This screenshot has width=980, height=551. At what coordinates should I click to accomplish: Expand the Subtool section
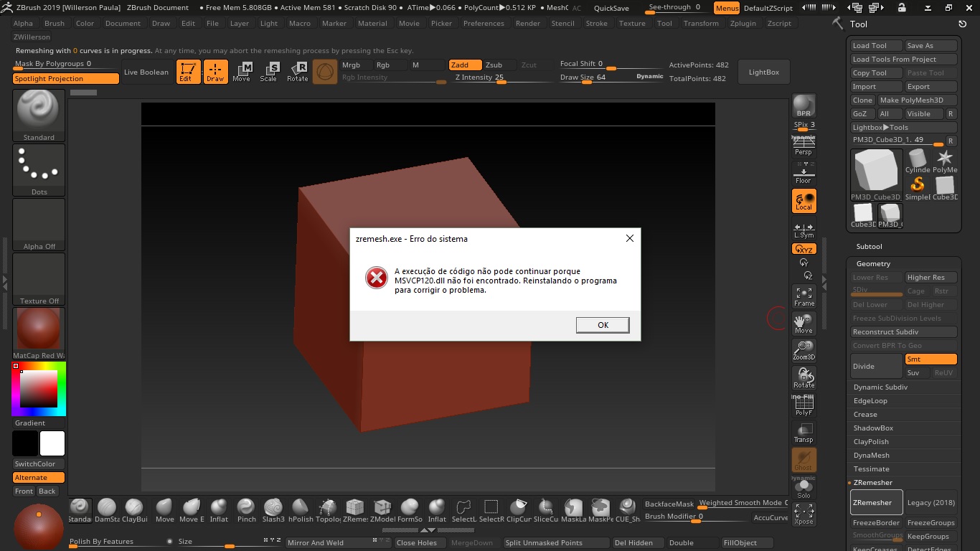click(x=869, y=246)
